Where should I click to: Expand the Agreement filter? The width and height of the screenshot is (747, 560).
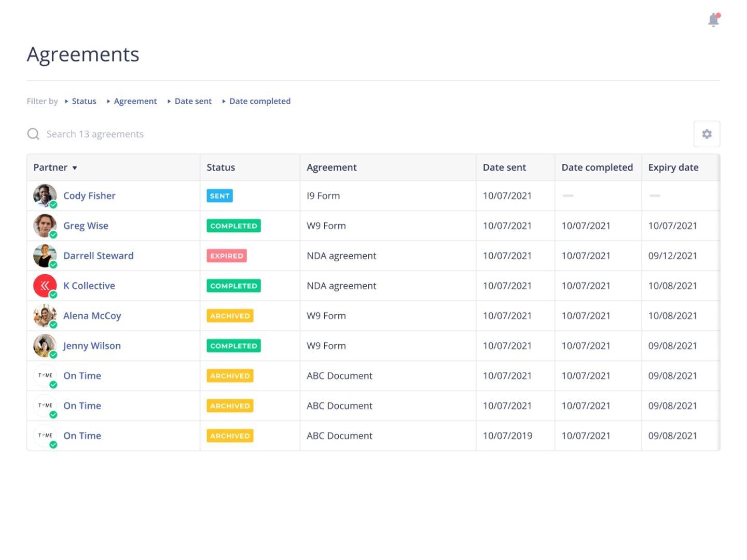[x=135, y=101]
